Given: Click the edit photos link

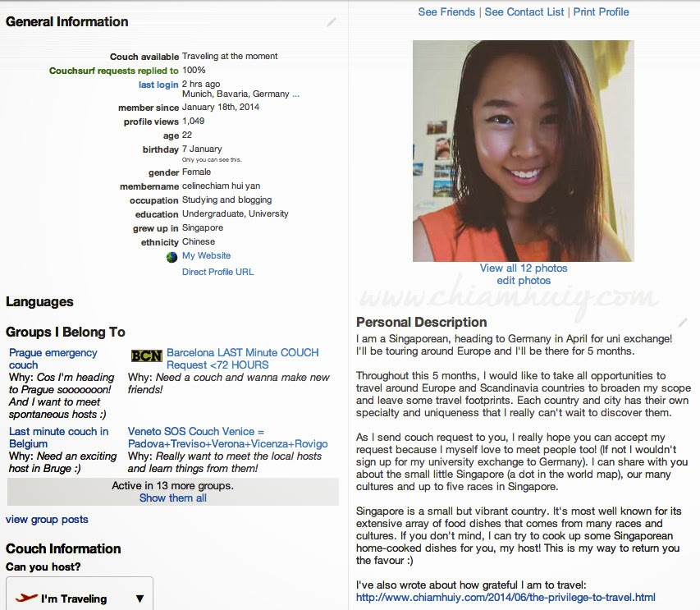Looking at the screenshot, I should click(x=524, y=281).
